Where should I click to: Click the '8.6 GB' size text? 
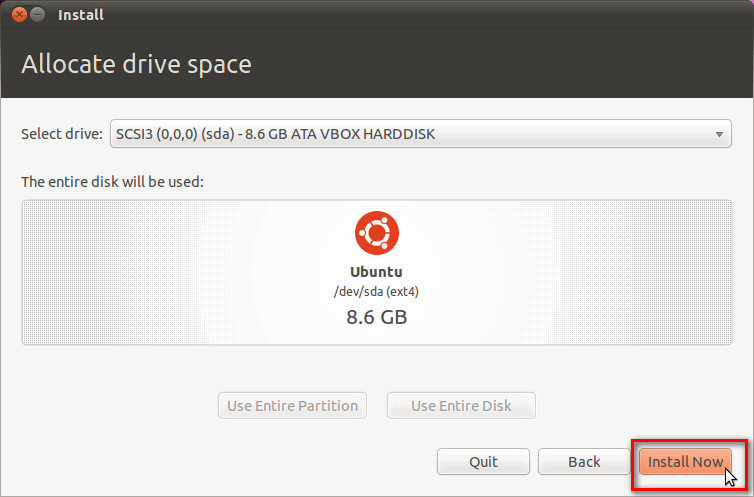377,317
